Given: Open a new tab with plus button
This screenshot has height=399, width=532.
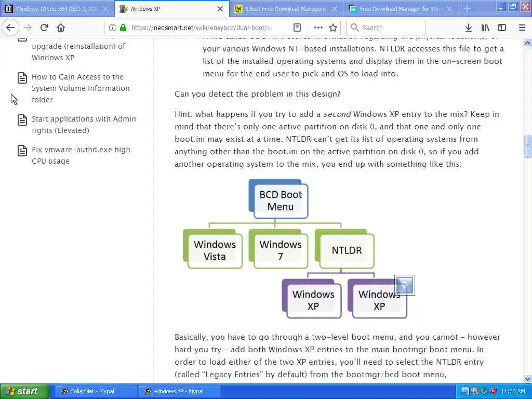Looking at the screenshot, I should (467, 9).
